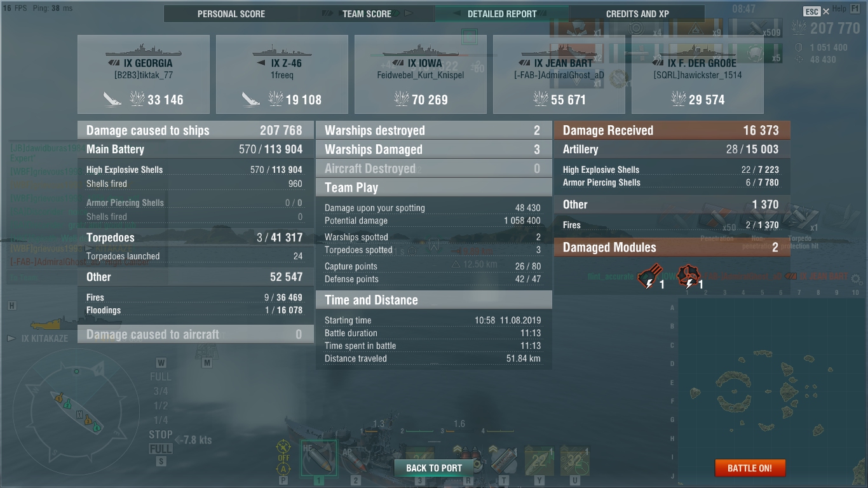
Task: Click the Battle On! button
Action: click(750, 468)
